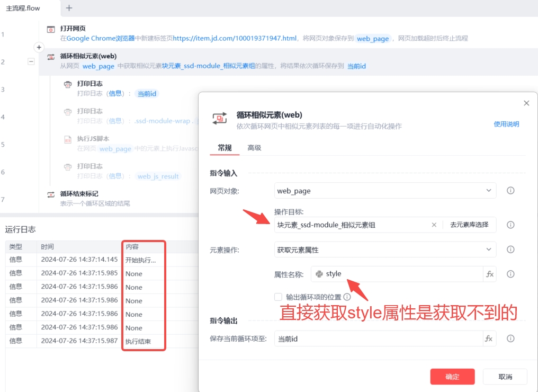Image resolution: width=538 pixels, height=392 pixels.
Task: Click the info icon beside 网页对象
Action: [x=510, y=191]
